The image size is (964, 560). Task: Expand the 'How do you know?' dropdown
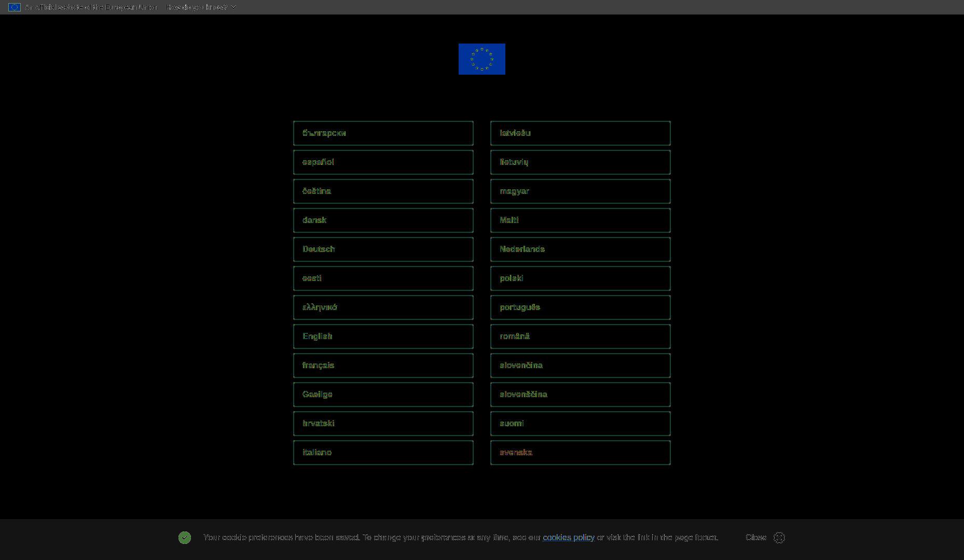point(201,7)
